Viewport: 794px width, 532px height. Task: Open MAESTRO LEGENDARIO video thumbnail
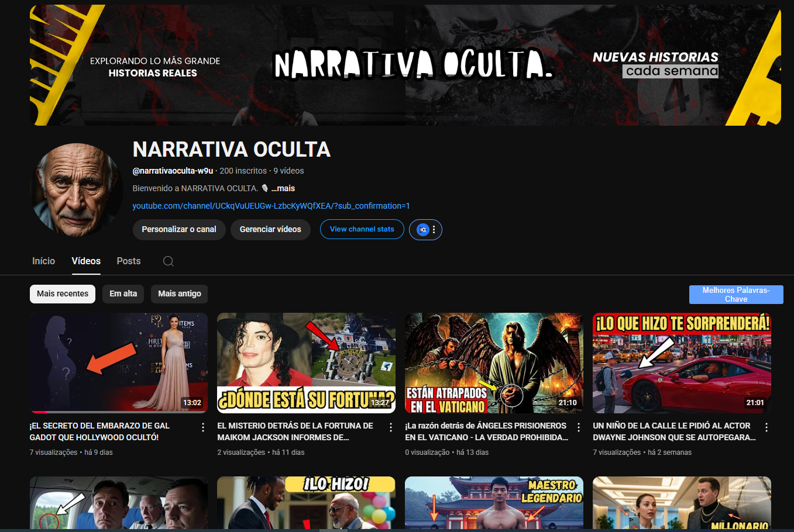[x=494, y=503]
